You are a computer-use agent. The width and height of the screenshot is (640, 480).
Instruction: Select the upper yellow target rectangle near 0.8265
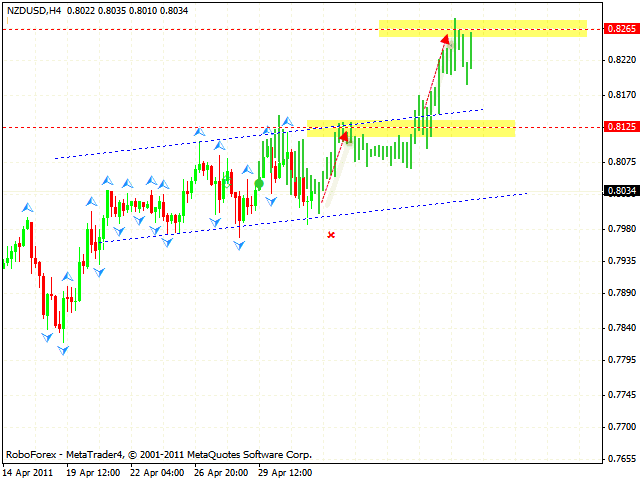pyautogui.click(x=483, y=28)
